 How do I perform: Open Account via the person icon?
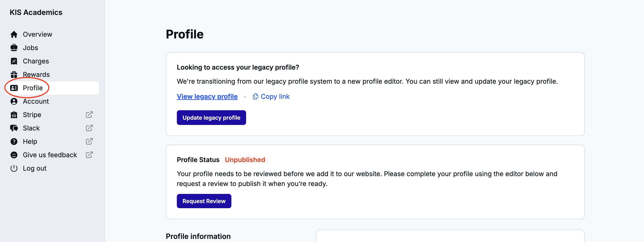pyautogui.click(x=14, y=101)
